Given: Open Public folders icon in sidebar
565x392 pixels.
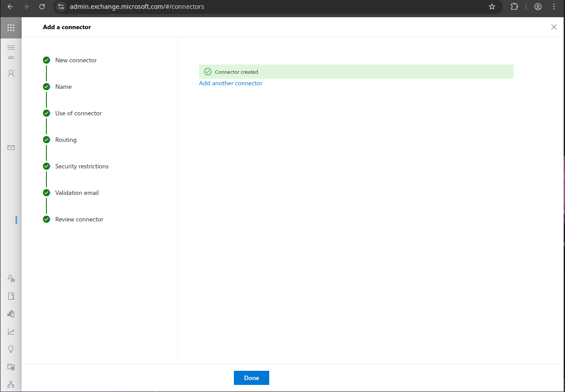Looking at the screenshot, I should click(11, 367).
